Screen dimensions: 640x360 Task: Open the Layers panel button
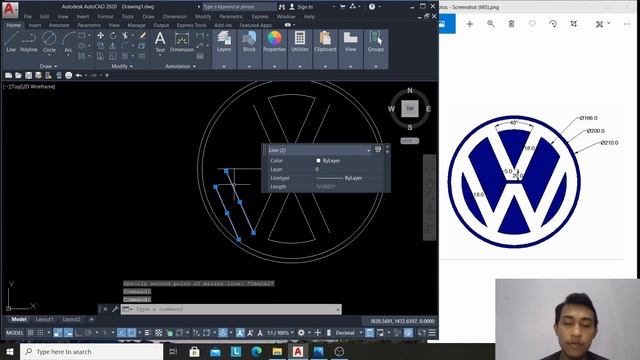click(224, 42)
